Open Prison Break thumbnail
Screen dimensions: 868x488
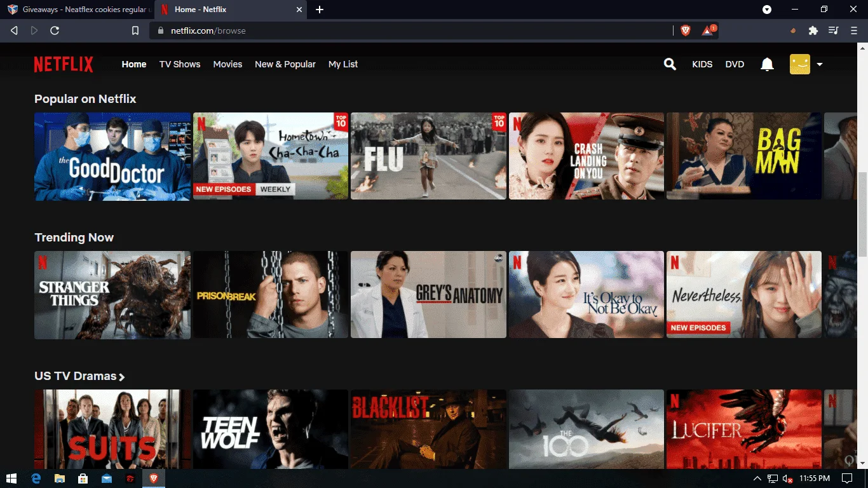[271, 295]
